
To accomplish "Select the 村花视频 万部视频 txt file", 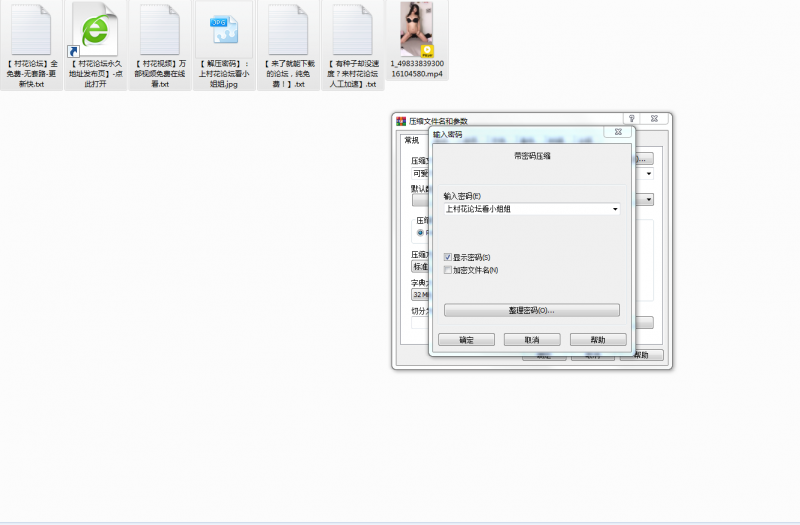I will point(159,30).
